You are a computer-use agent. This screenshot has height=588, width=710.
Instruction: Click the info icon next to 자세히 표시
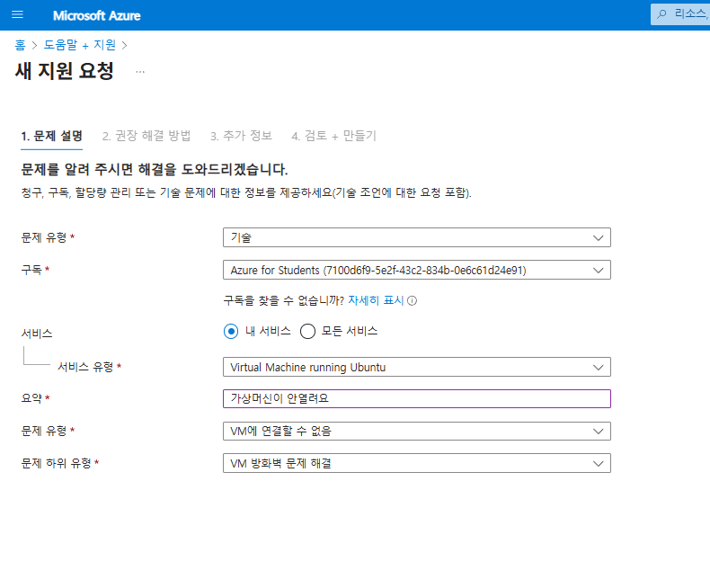pyautogui.click(x=412, y=301)
